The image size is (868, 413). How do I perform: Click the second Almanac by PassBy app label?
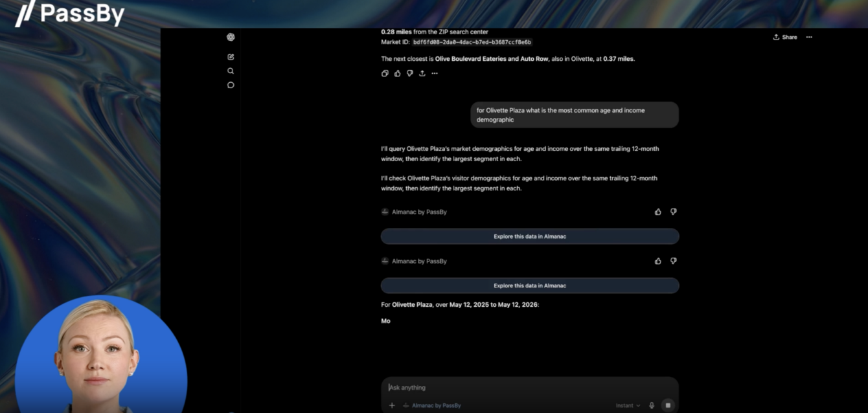pyautogui.click(x=414, y=261)
